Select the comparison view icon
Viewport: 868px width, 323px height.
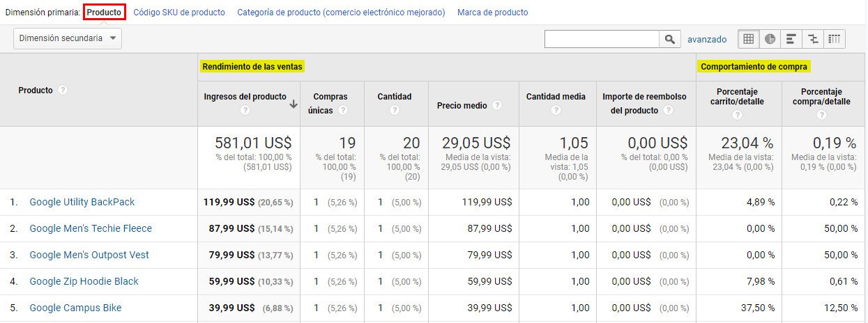tap(813, 39)
